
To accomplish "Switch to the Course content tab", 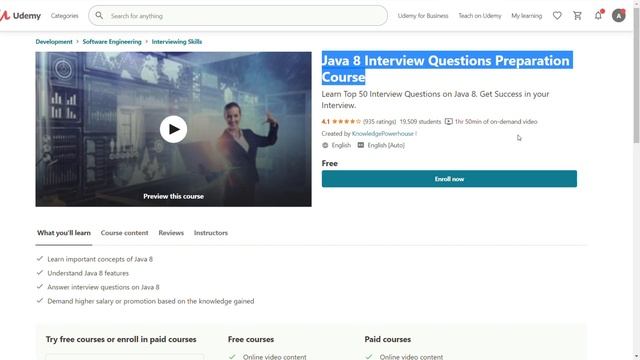I will pyautogui.click(x=124, y=233).
